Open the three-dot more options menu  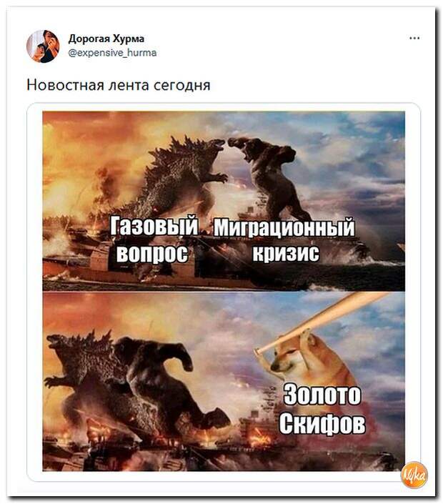[x=414, y=39]
